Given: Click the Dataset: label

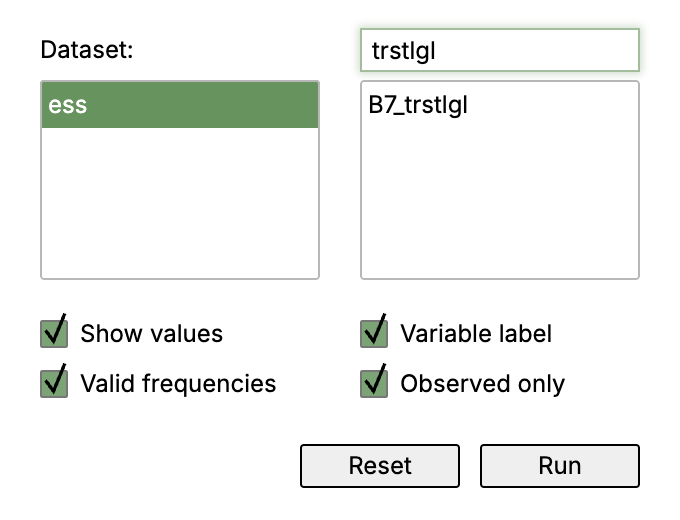Looking at the screenshot, I should tap(87, 49).
